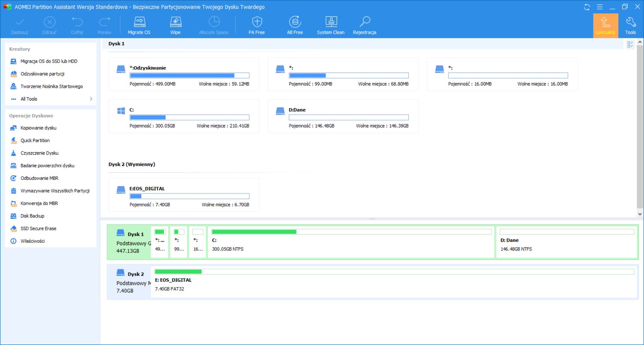Toggle partition view layout icon
The width and height of the screenshot is (644, 345).
tap(630, 45)
